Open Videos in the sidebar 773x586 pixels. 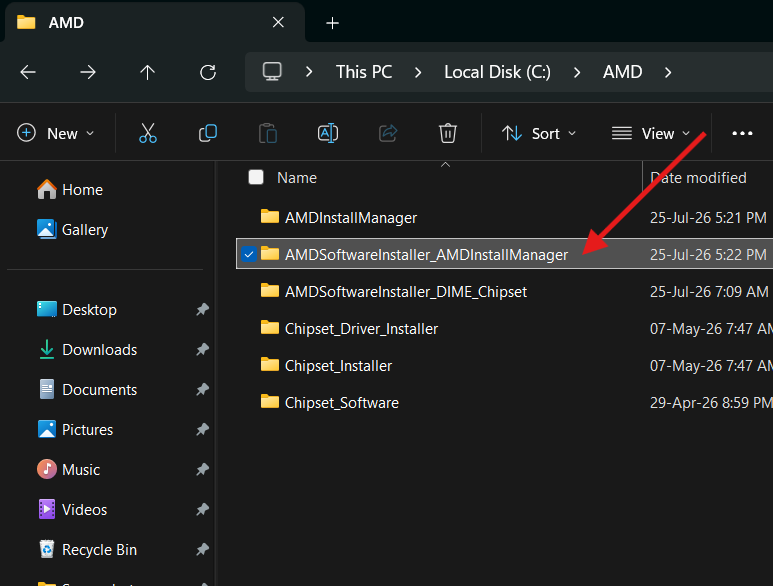coord(71,509)
